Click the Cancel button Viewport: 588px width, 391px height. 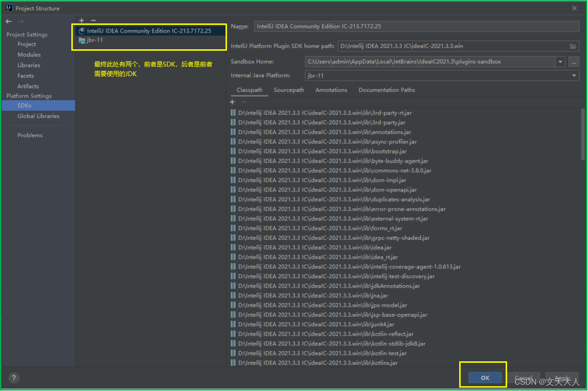coord(524,378)
